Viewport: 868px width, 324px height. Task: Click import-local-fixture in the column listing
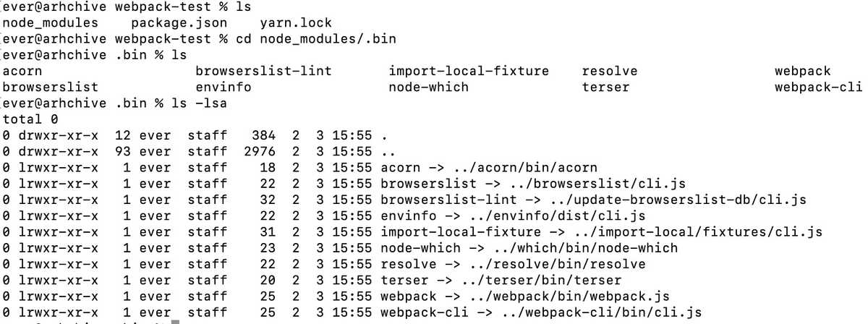pos(469,71)
